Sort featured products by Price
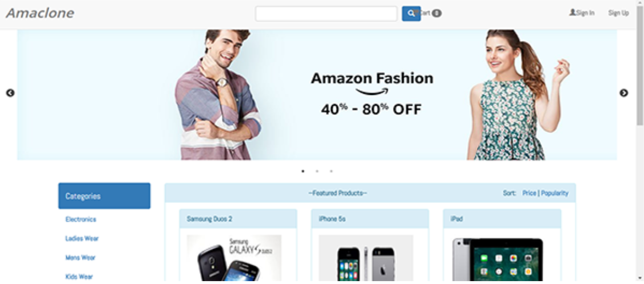644x284 pixels. click(x=529, y=193)
